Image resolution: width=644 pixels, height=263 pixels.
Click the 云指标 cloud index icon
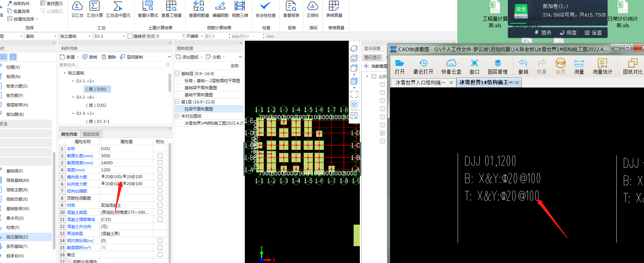tap(313, 6)
